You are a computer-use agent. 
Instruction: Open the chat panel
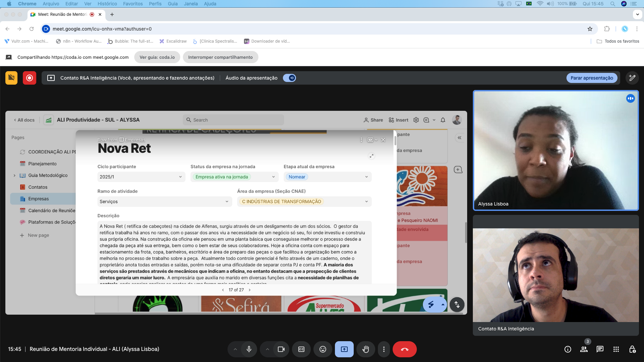point(600,349)
